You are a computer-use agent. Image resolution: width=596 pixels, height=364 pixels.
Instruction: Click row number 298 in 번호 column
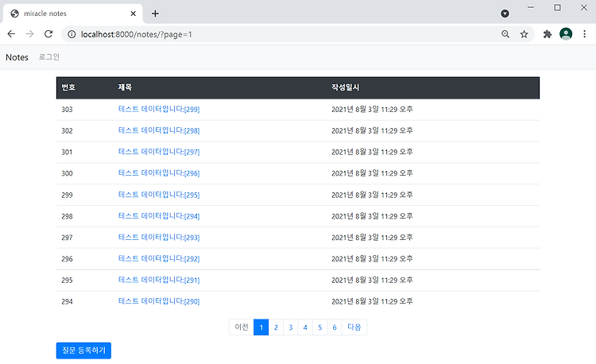[67, 216]
